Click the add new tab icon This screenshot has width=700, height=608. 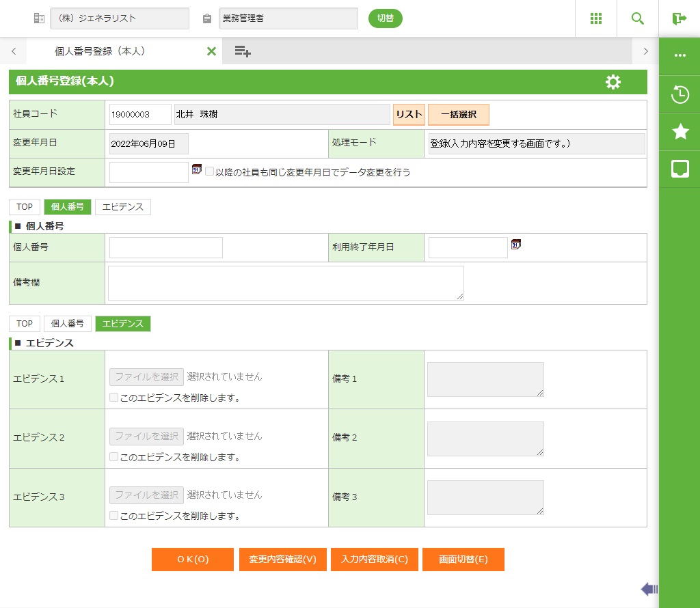243,51
